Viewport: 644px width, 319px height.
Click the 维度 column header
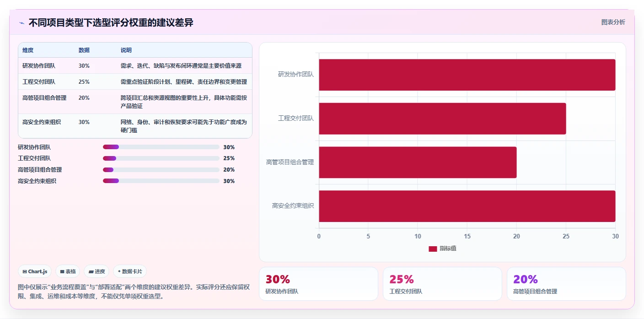[x=28, y=50]
